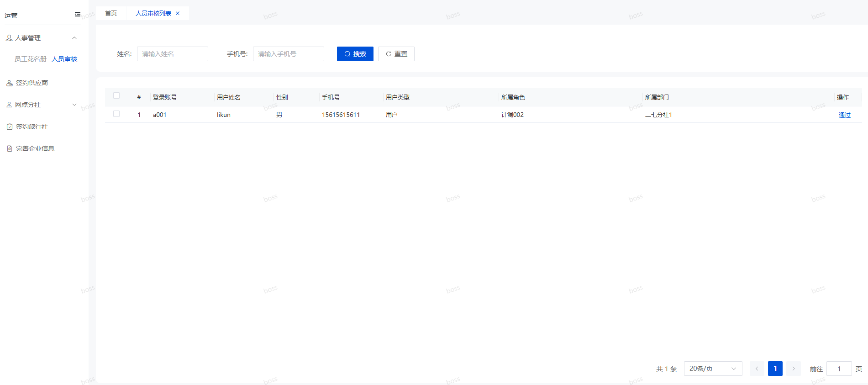
Task: Click the 网点分社 sidebar icon
Action: pos(9,105)
